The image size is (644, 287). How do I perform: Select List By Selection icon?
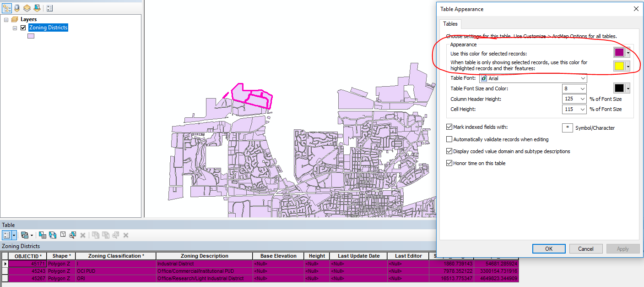click(37, 8)
